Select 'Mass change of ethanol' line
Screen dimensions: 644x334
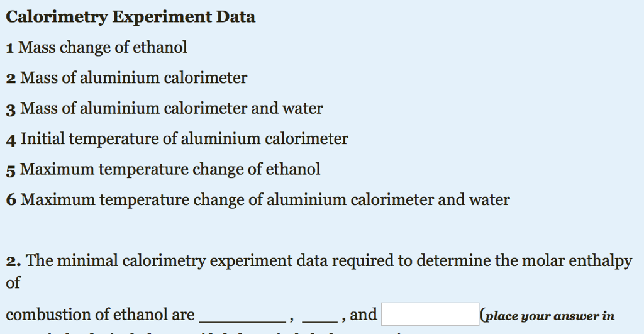pos(103,47)
